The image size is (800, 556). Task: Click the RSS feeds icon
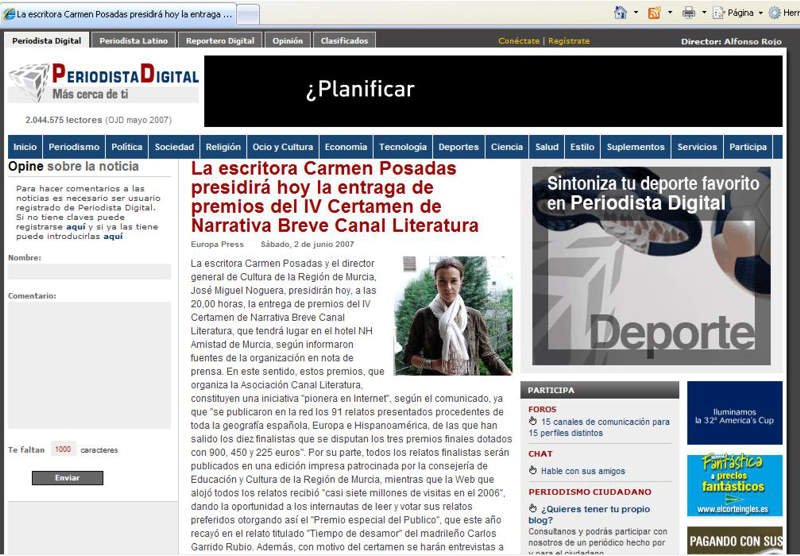(654, 13)
